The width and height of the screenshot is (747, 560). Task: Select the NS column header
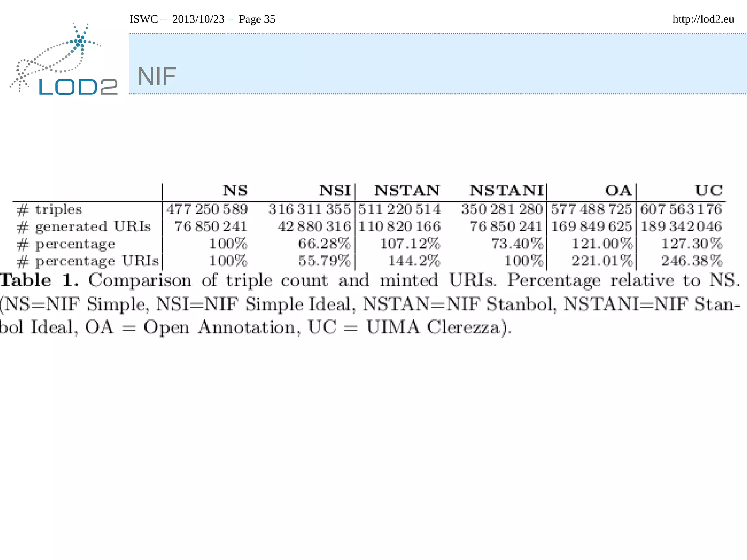click(x=235, y=191)
